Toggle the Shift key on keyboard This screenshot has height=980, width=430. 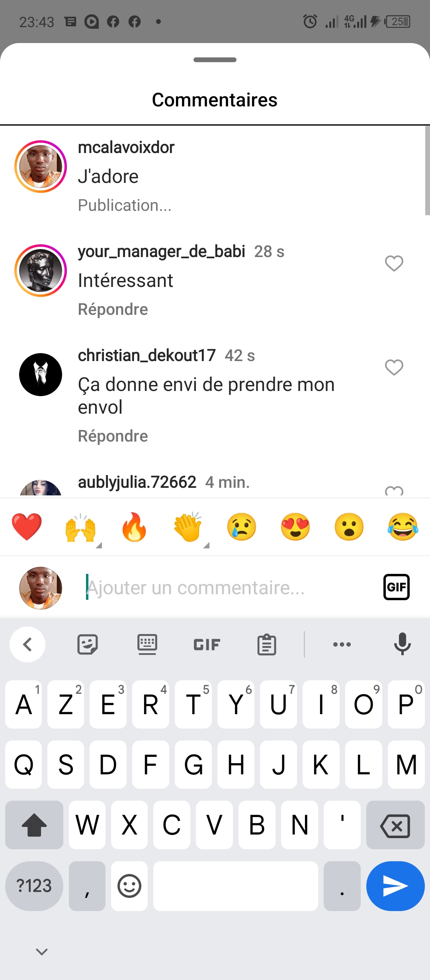pos(34,825)
